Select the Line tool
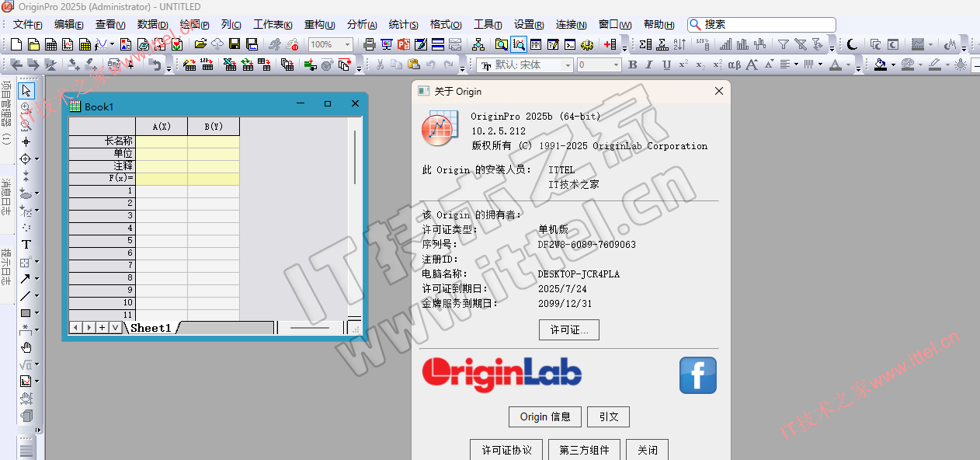Viewport: 980px width, 460px height. (26, 296)
